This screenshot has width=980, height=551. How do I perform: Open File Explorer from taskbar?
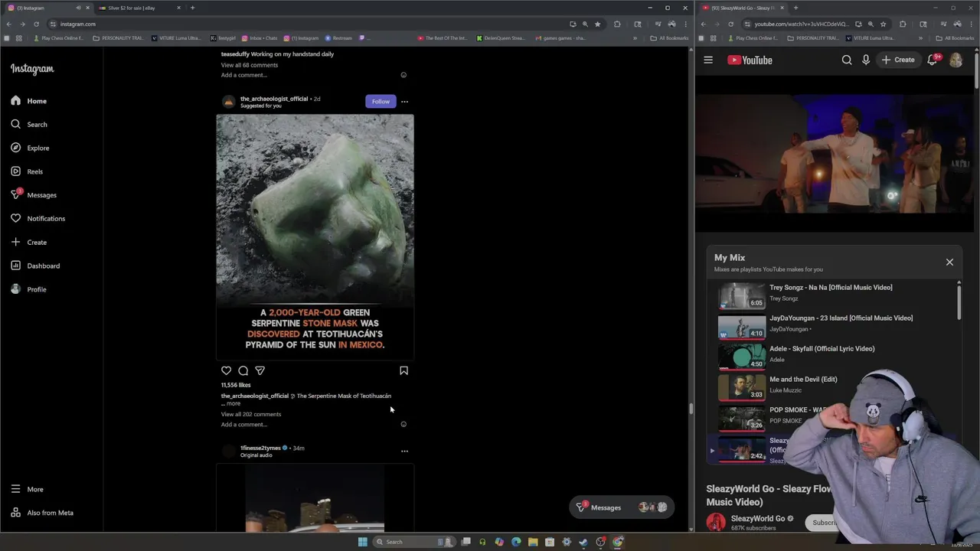tap(533, 542)
